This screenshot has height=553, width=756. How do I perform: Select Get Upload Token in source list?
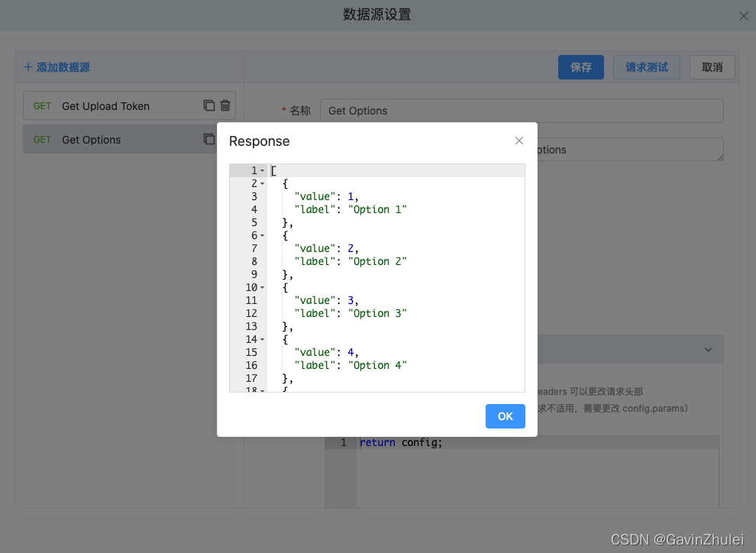click(x=105, y=106)
